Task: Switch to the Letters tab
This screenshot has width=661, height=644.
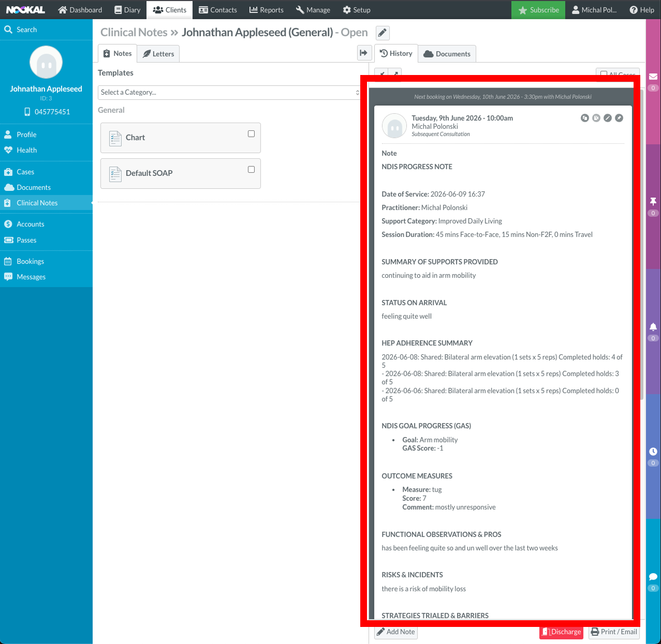Action: click(158, 54)
